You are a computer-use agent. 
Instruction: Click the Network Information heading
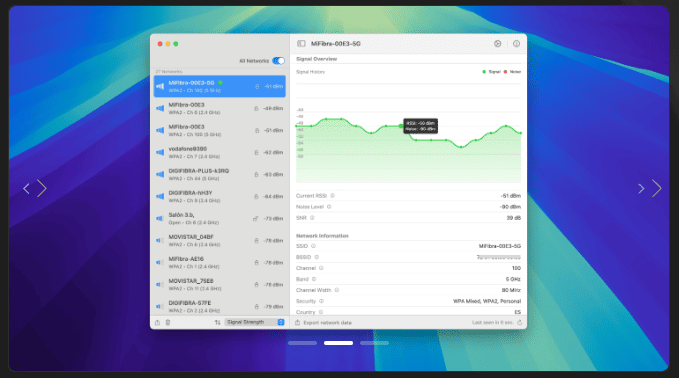[322, 236]
